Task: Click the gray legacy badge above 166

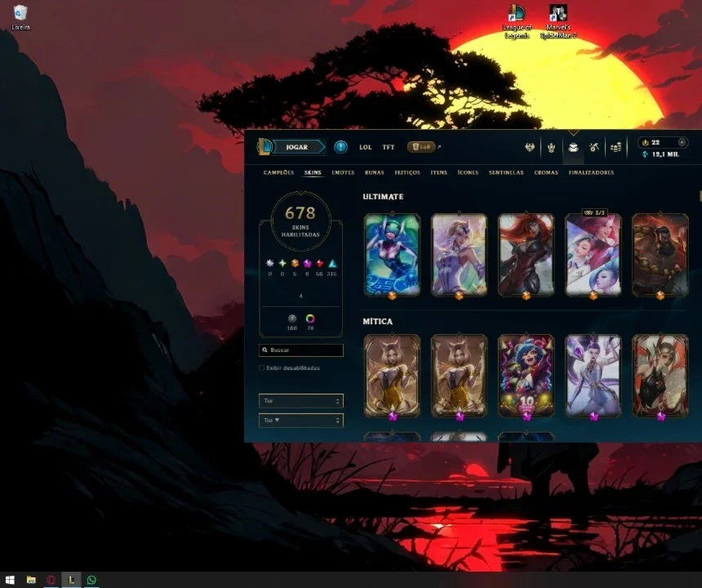Action: (x=292, y=318)
